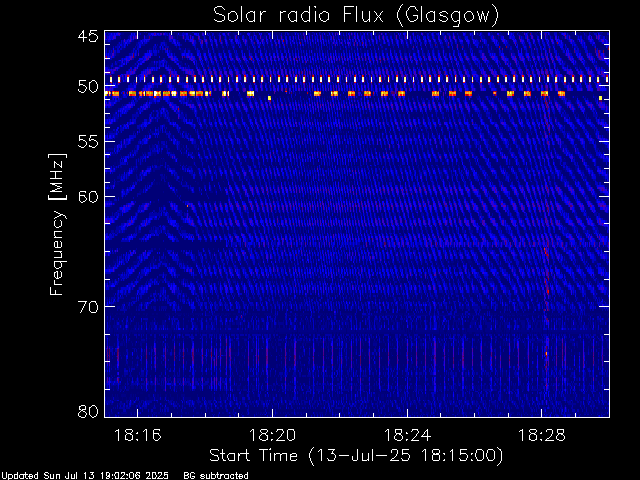Click the 60 MHz tick label
The height and width of the screenshot is (480, 640).
pos(88,197)
